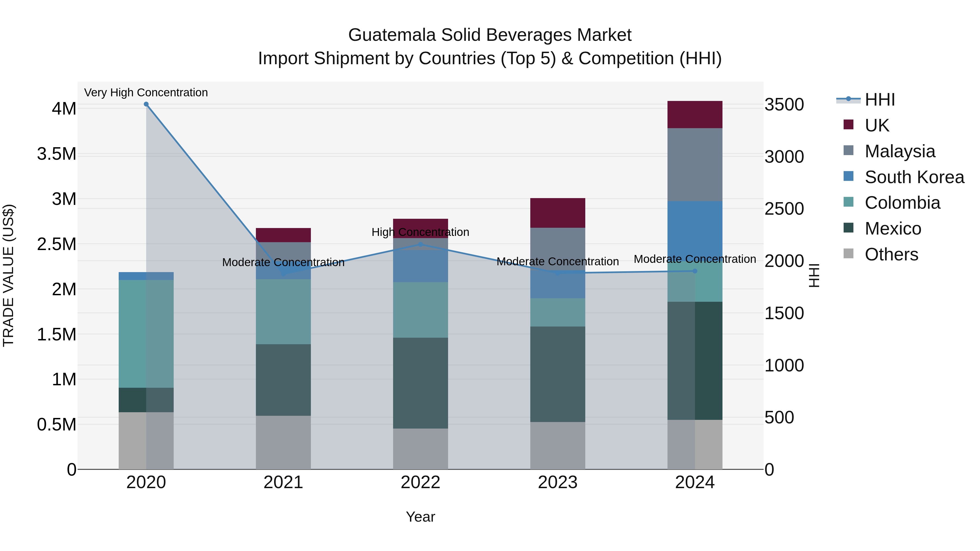Select the UK segment of the 2021 bar

283,235
